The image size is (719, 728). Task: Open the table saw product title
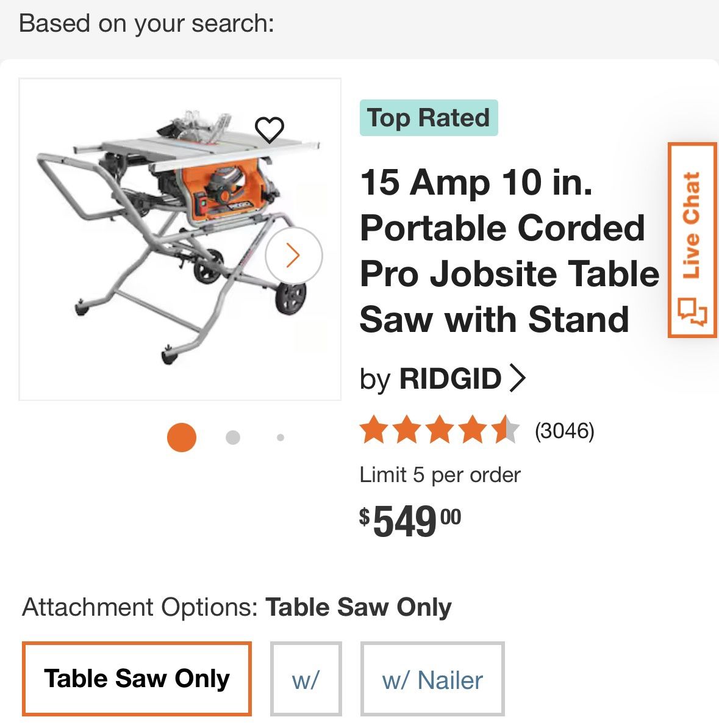(x=509, y=251)
